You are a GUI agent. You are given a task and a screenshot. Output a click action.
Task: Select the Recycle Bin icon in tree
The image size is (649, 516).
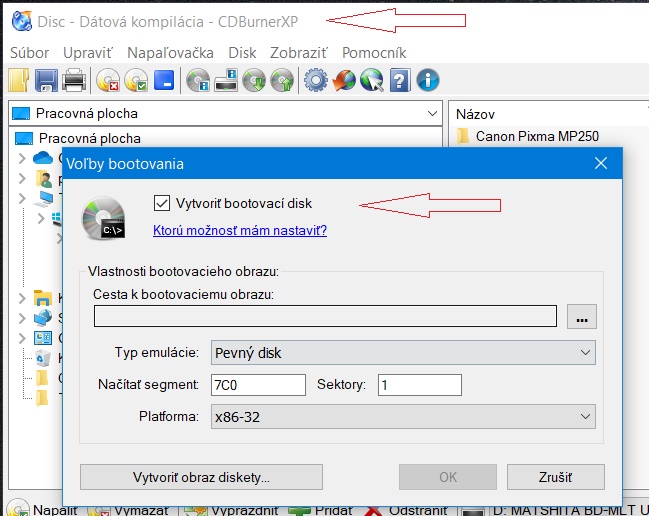(x=43, y=358)
